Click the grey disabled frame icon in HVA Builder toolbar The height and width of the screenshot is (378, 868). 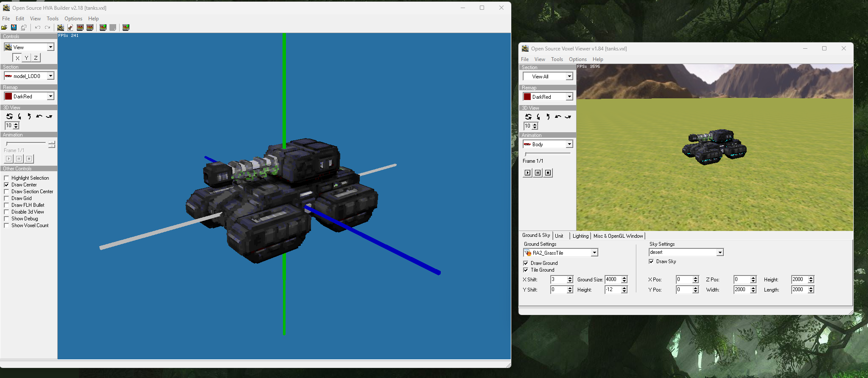pyautogui.click(x=113, y=28)
